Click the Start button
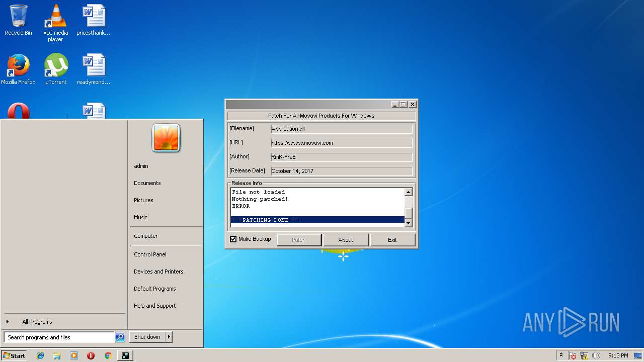The image size is (644, 362). pyautogui.click(x=14, y=355)
